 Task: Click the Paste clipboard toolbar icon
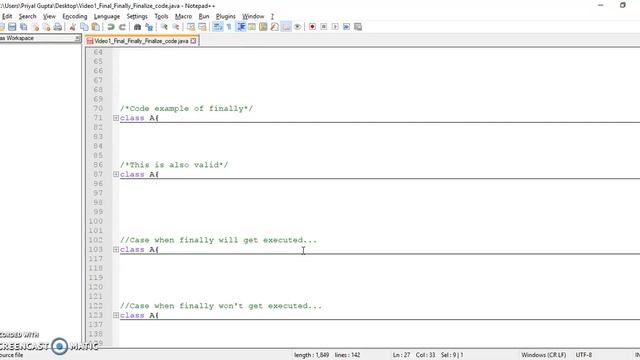96,27
